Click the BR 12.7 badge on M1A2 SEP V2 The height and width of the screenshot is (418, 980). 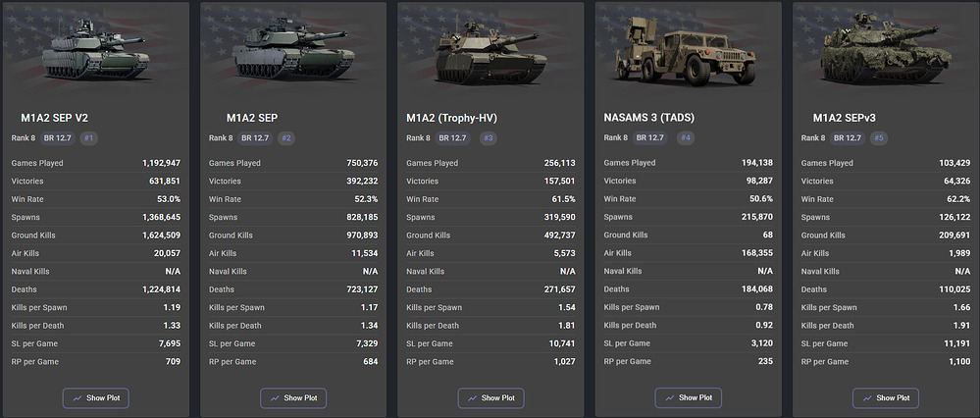click(58, 138)
